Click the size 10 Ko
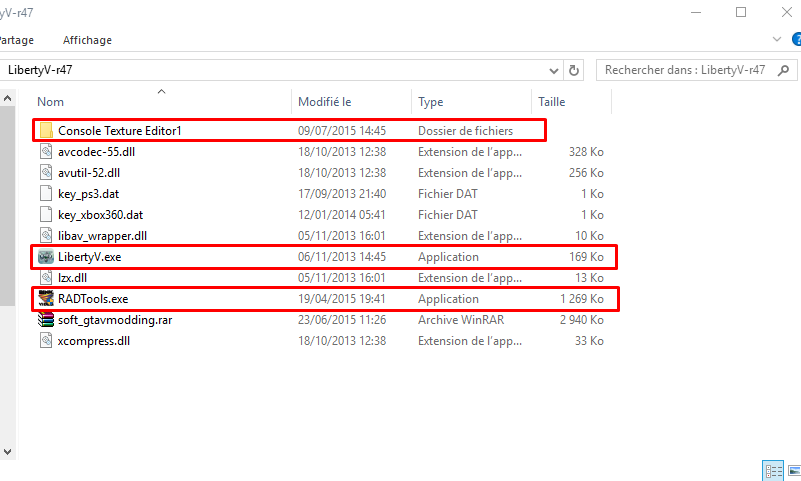The height and width of the screenshot is (481, 801). [x=589, y=235]
